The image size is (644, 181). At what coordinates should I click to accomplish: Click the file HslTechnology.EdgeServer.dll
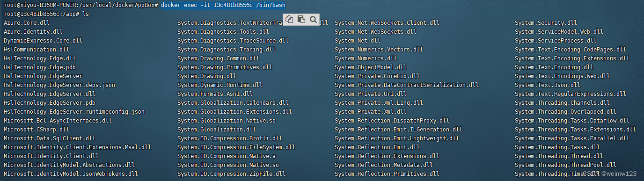click(x=50, y=94)
